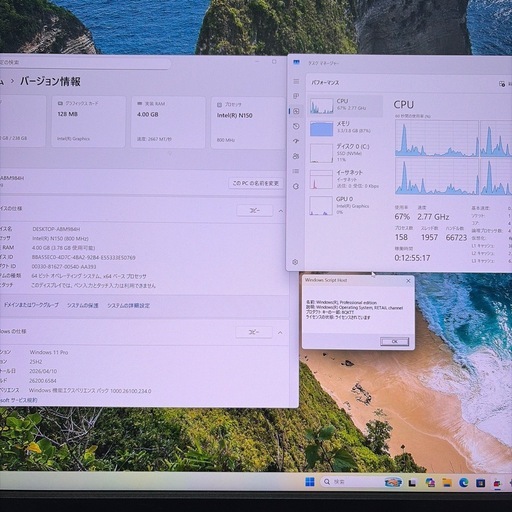Click device name DESKTOP-ABM984H value

56,229
